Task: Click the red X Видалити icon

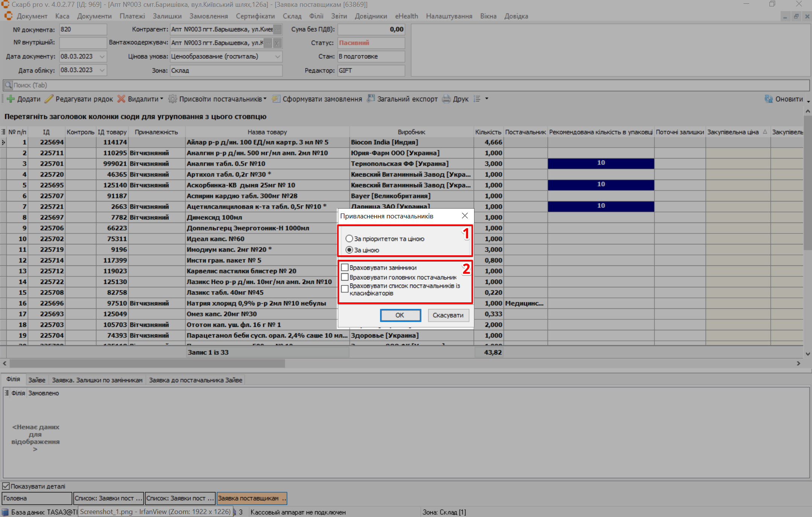Action: (121, 99)
